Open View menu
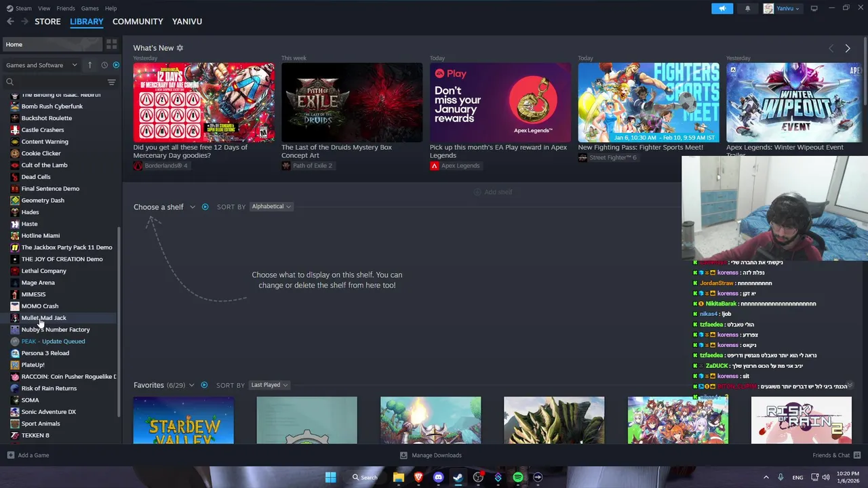 click(44, 8)
